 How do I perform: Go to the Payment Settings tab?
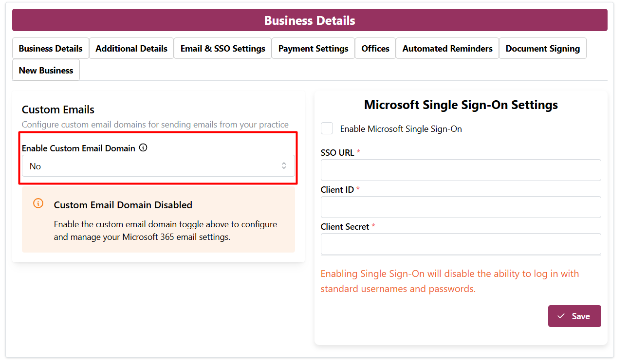[313, 49]
